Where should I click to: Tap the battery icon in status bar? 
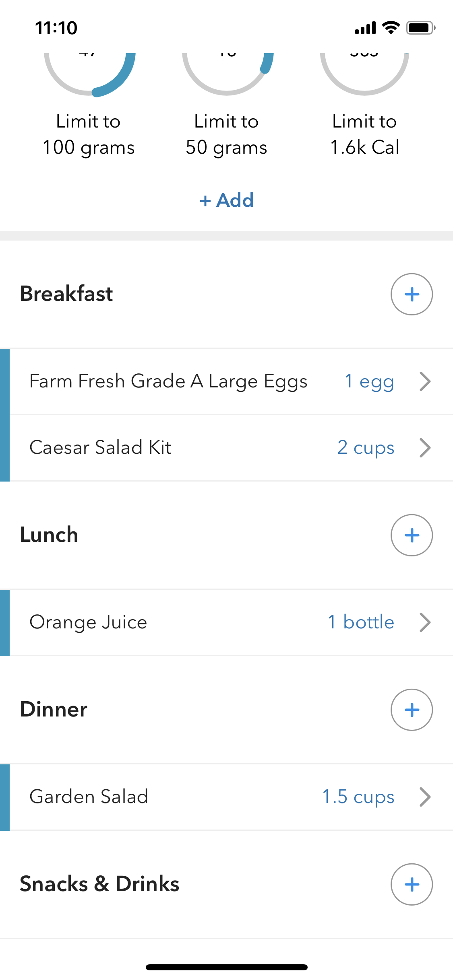coord(420,28)
